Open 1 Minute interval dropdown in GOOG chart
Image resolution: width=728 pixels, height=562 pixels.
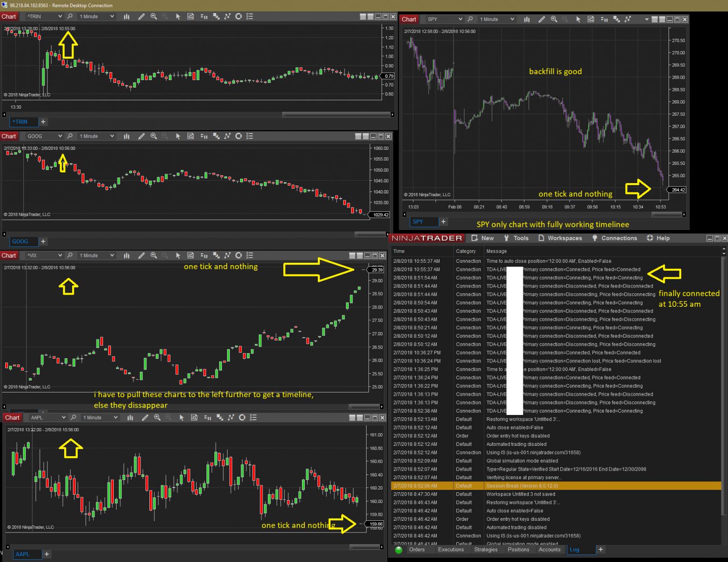96,136
